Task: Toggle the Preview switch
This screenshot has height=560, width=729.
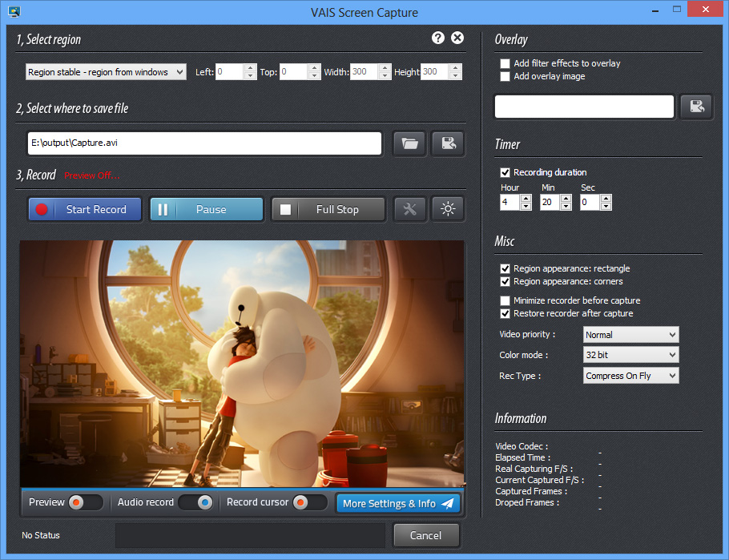Action: pos(86,502)
